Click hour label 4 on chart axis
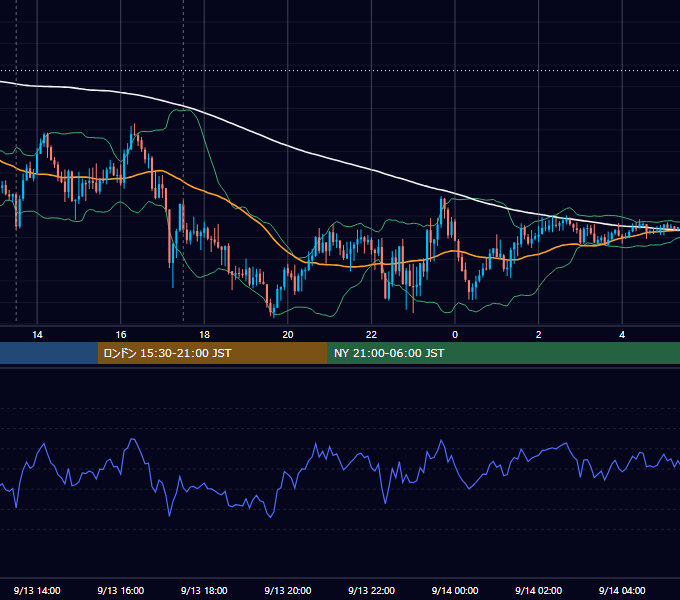 622,335
